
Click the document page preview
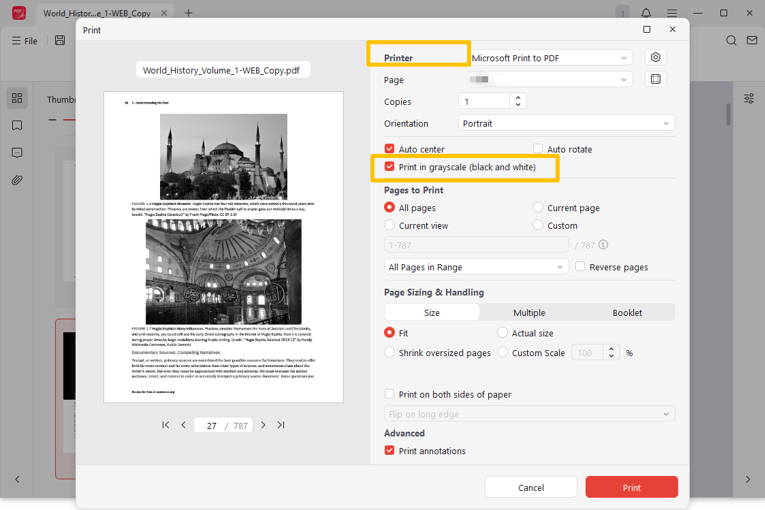pos(223,247)
